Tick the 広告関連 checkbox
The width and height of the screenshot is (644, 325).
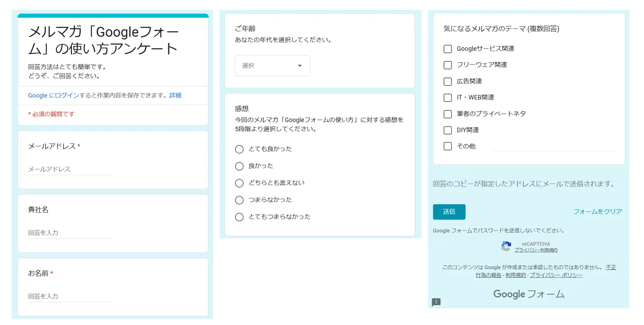[x=448, y=81]
